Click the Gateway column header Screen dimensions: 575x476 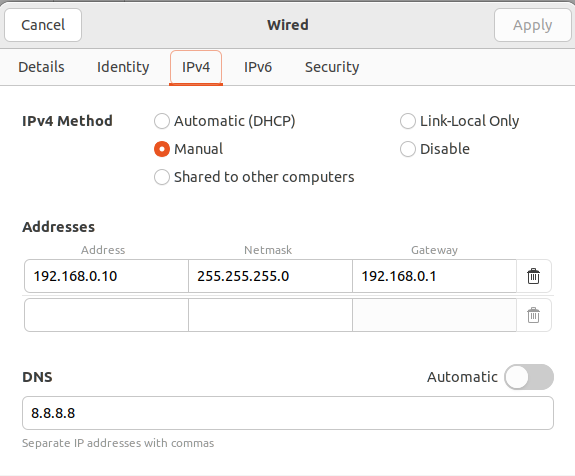click(x=434, y=250)
